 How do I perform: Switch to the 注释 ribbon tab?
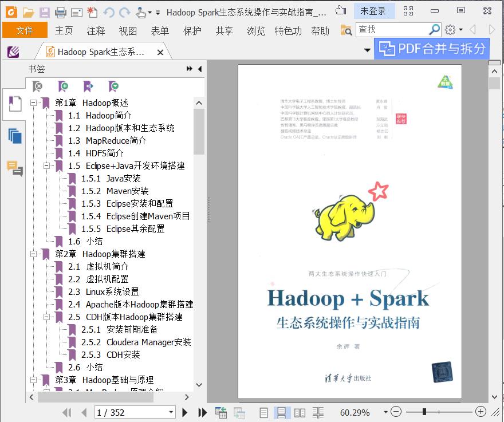coord(96,30)
